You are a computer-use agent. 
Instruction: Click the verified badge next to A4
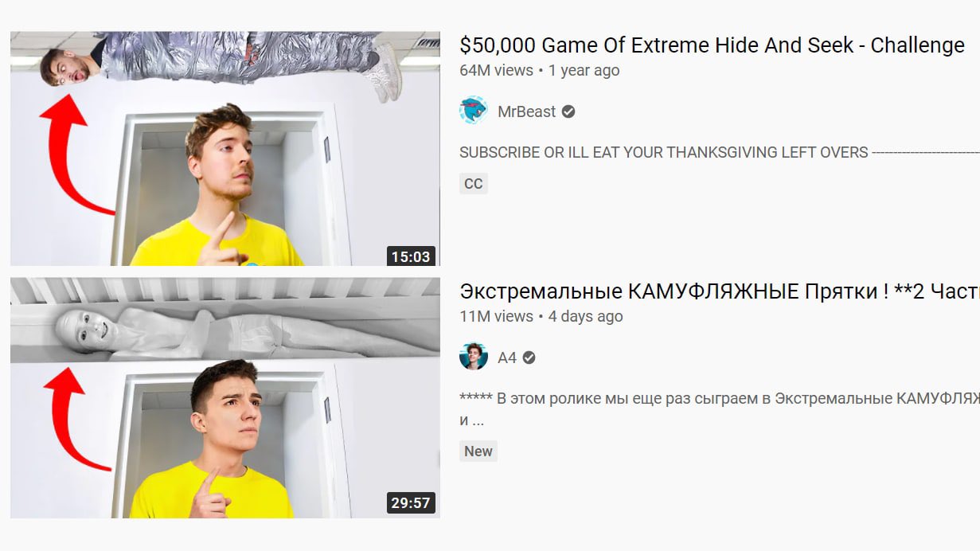(529, 358)
